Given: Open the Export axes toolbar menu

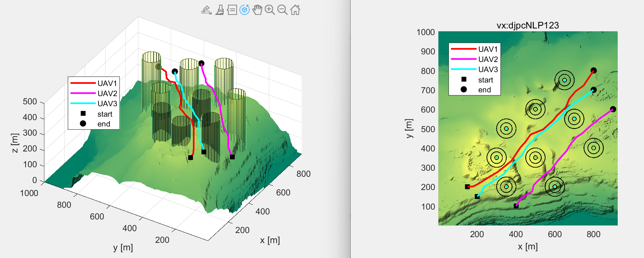Looking at the screenshot, I should click(x=206, y=10).
